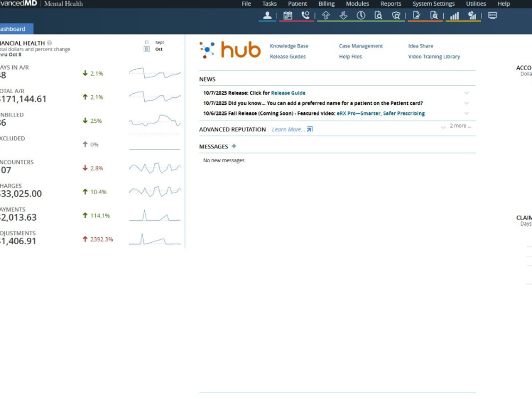Click the document review magnifier icon
Image resolution: width=532 pixels, height=399 pixels.
(434, 15)
